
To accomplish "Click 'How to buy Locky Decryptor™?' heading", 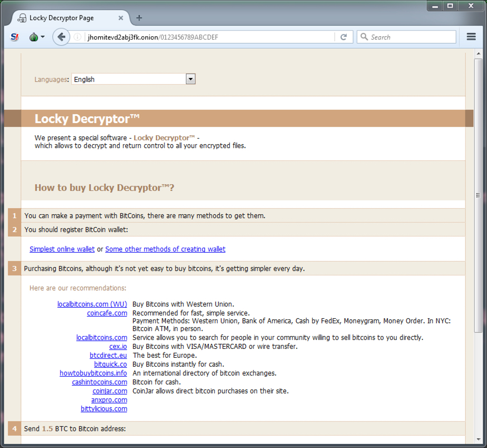I will (x=105, y=188).
